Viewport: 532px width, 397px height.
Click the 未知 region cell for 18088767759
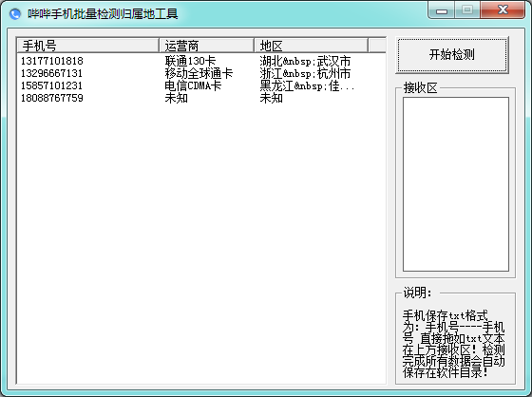(x=271, y=98)
